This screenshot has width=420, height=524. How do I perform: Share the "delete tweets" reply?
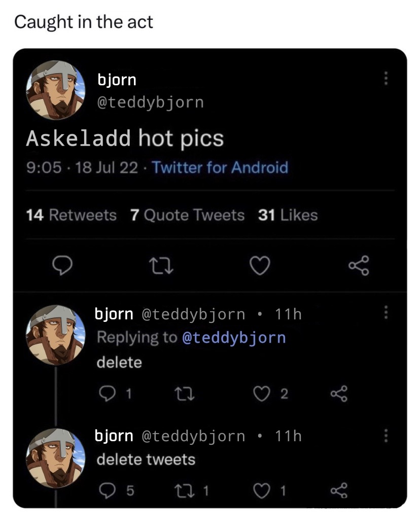(x=338, y=490)
